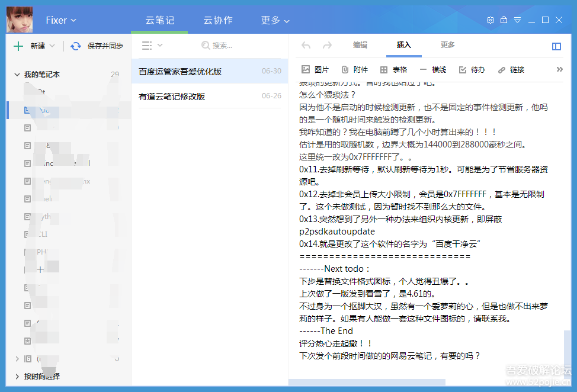The width and height of the screenshot is (577, 392).
Task: Open the settings gear in the title bar
Action: pos(491,20)
